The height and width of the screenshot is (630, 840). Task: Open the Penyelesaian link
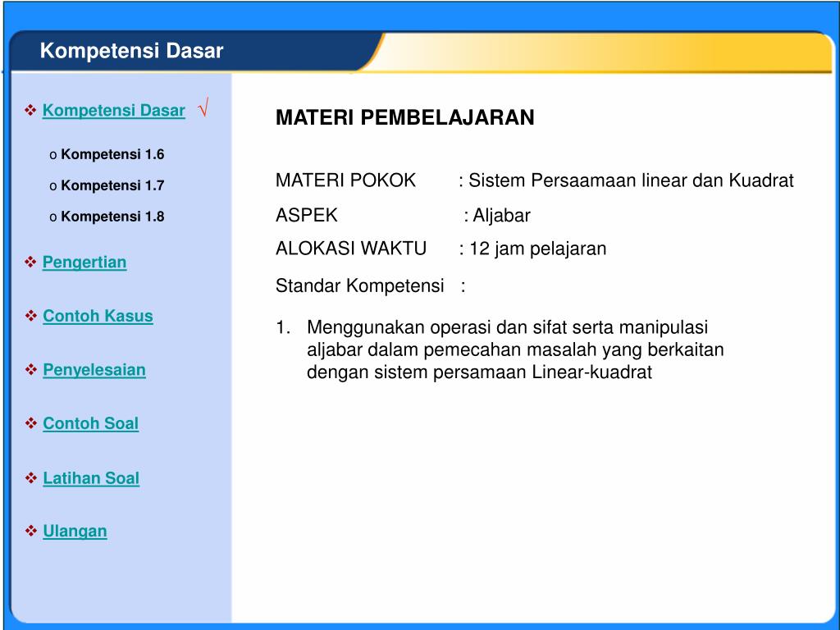(x=94, y=370)
